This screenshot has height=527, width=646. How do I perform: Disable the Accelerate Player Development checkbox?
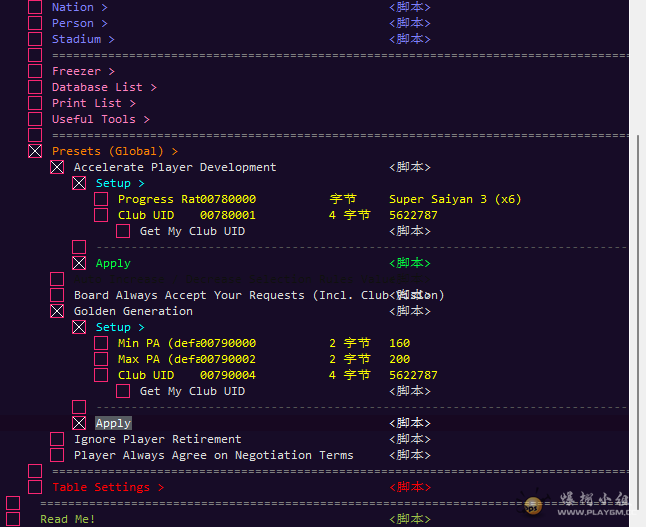click(x=57, y=167)
